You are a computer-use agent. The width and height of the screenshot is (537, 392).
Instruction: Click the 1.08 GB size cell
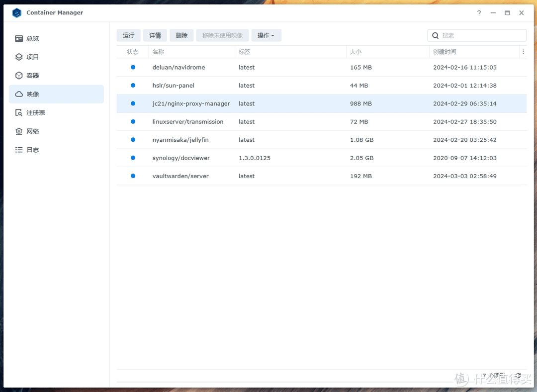click(361, 140)
